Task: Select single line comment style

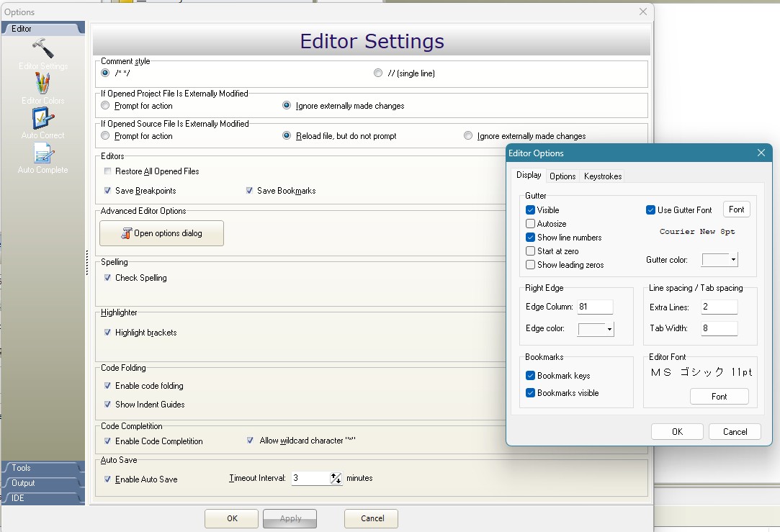Action: pyautogui.click(x=378, y=73)
